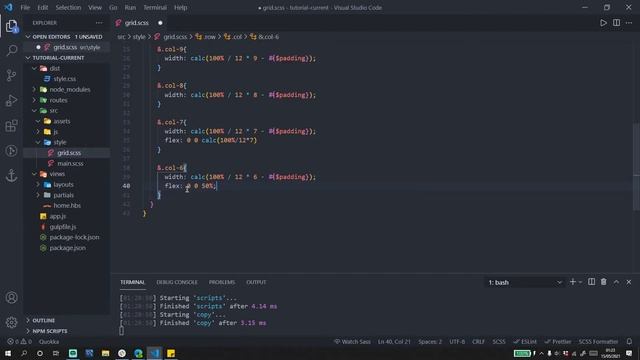Open Run and Debug view
The width and height of the screenshot is (640, 360).
(11, 100)
